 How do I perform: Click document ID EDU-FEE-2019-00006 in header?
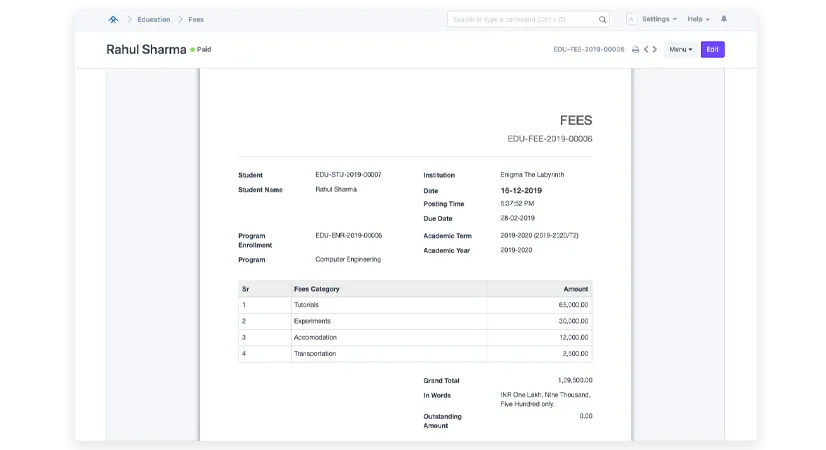[588, 49]
